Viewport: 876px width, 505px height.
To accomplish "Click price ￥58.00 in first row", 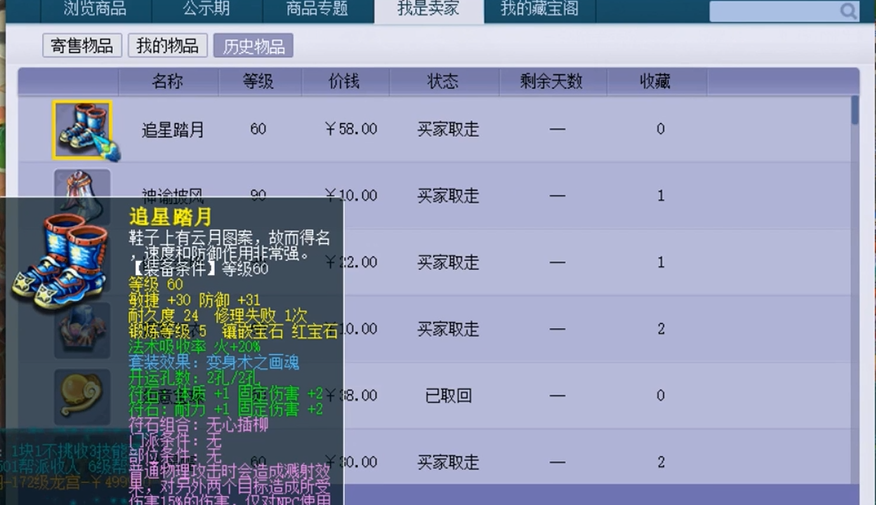I will pyautogui.click(x=351, y=129).
